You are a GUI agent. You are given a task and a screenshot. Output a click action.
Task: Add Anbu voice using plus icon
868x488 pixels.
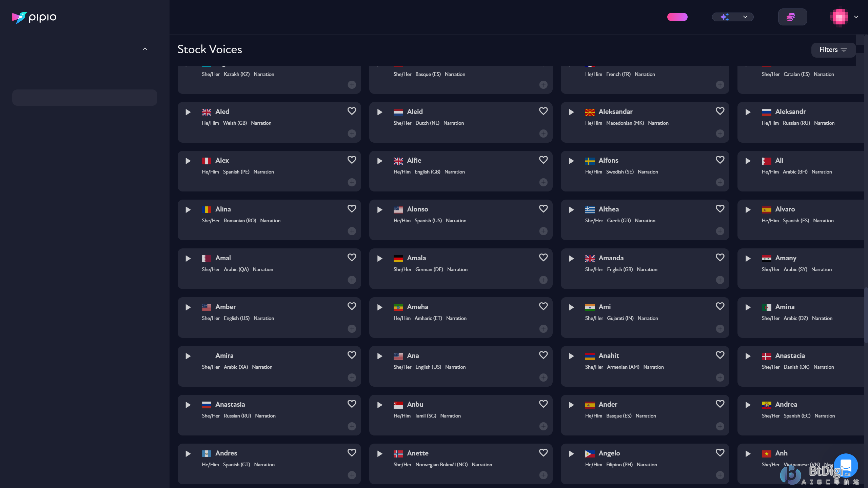pos(543,426)
